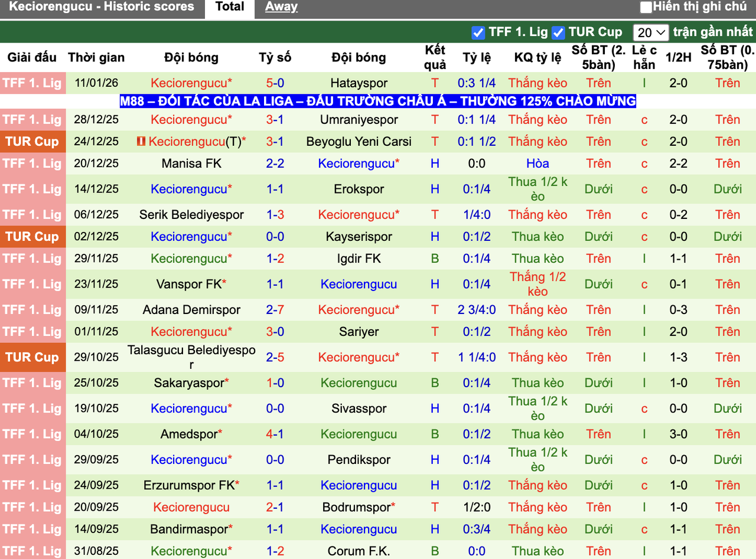
Task: Open the Away tab
Action: point(281,7)
